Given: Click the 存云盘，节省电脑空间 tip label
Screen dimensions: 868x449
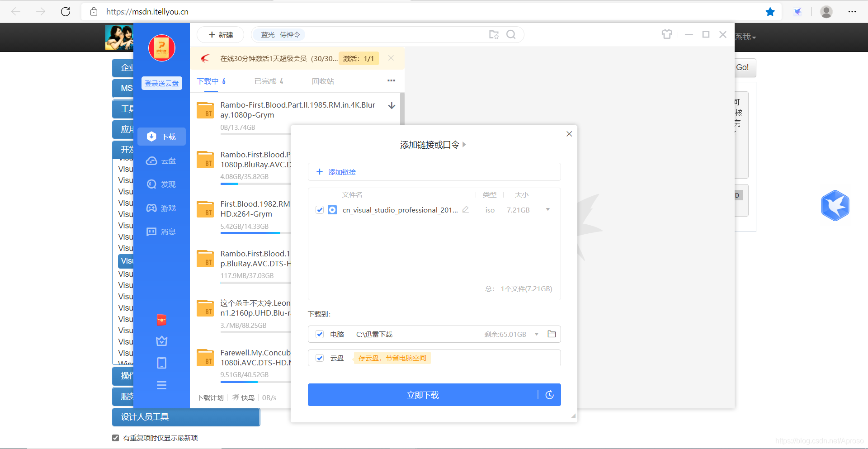Looking at the screenshot, I should coord(392,358).
